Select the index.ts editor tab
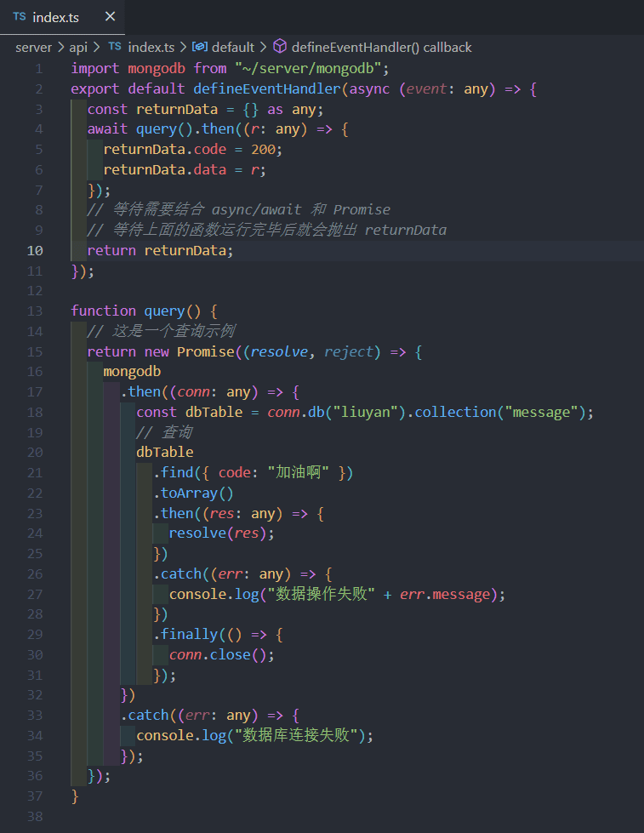The height and width of the screenshot is (833, 644). click(62, 17)
